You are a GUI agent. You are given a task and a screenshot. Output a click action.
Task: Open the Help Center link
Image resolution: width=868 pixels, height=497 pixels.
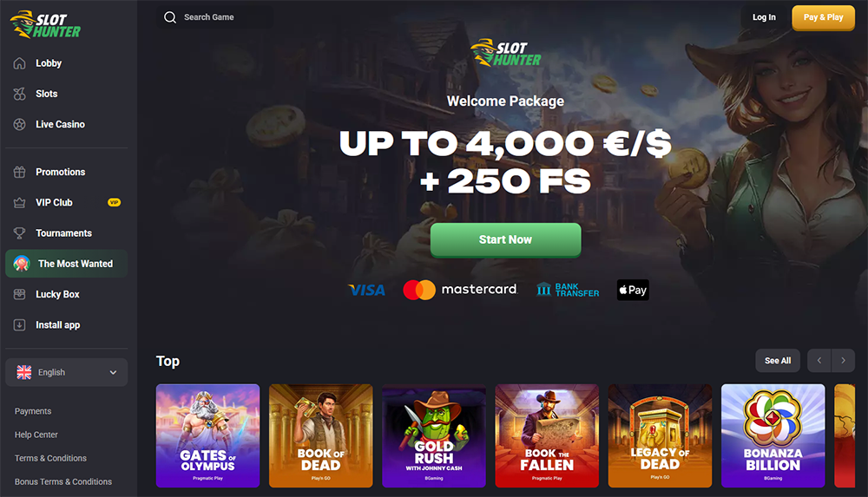point(36,435)
